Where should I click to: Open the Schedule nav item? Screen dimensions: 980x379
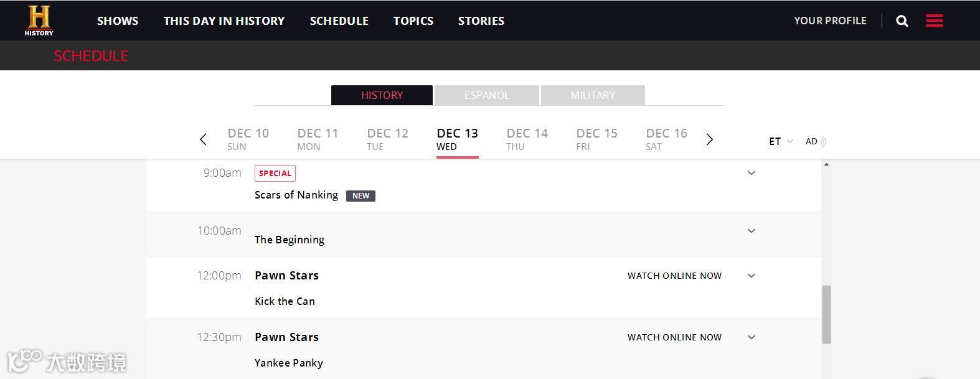[x=339, y=21]
